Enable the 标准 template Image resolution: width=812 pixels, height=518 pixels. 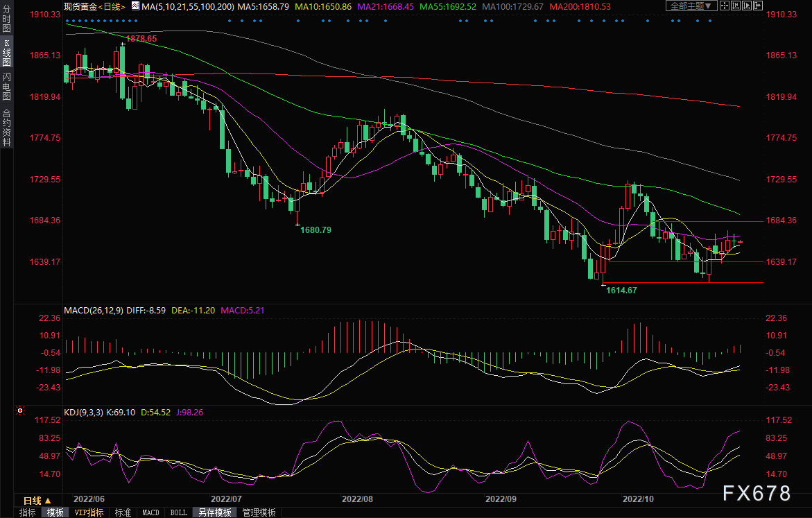[x=123, y=512]
